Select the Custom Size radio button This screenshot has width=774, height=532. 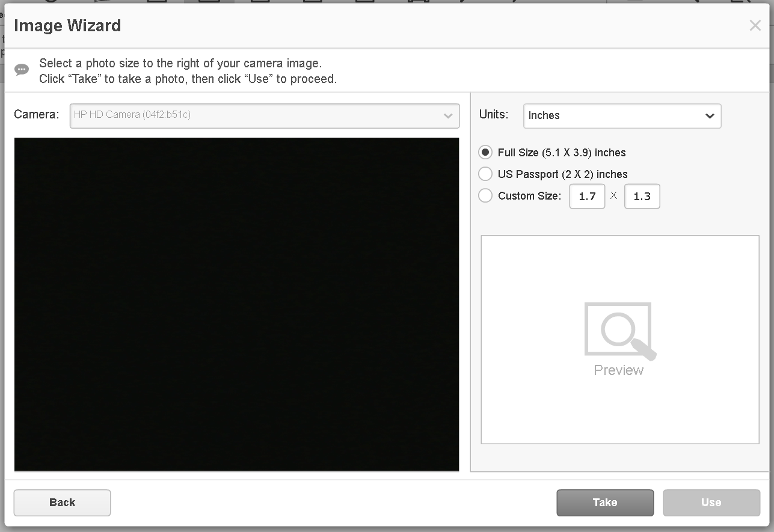(485, 195)
